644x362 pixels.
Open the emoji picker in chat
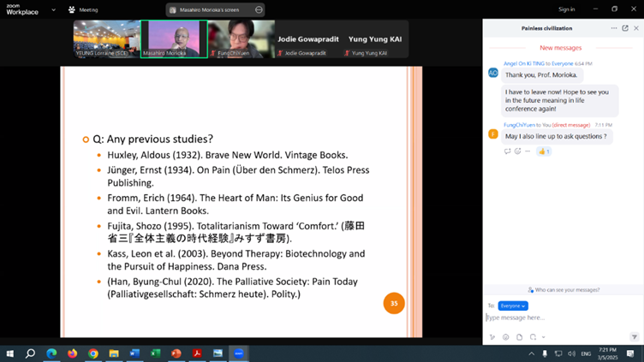point(505,337)
